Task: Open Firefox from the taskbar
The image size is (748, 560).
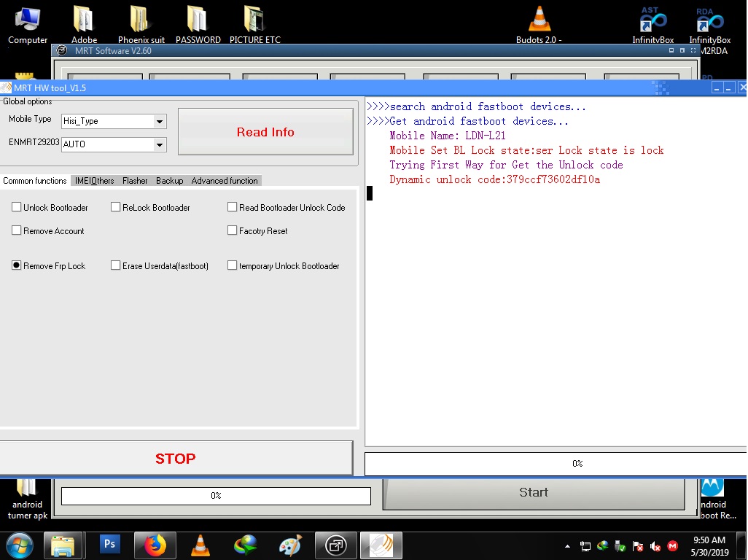Action: click(155, 545)
